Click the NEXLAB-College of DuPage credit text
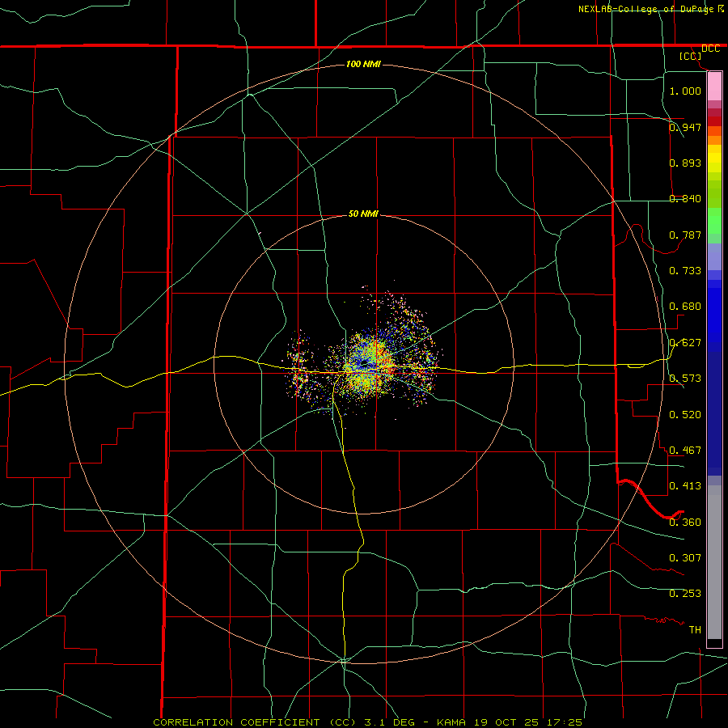 pyautogui.click(x=645, y=9)
